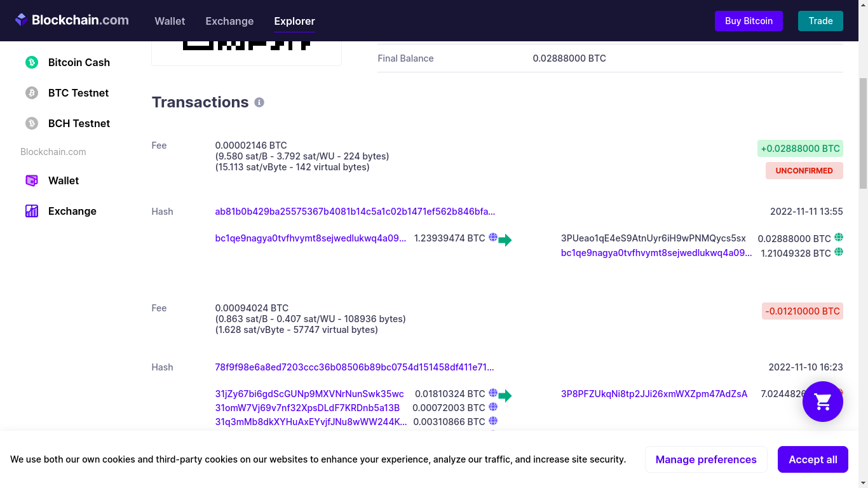Switch to the Wallet tab in header

tap(170, 21)
